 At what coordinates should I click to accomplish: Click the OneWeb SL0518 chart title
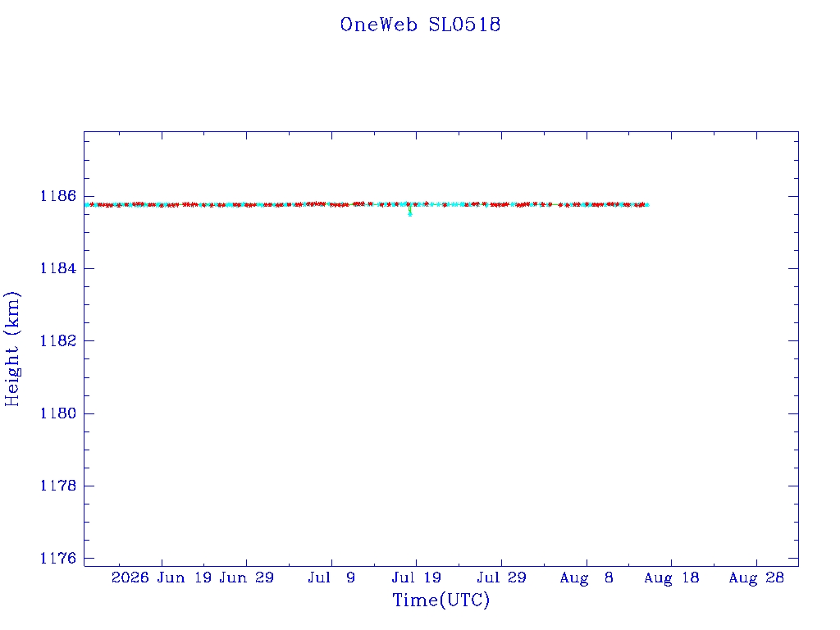pos(420,25)
